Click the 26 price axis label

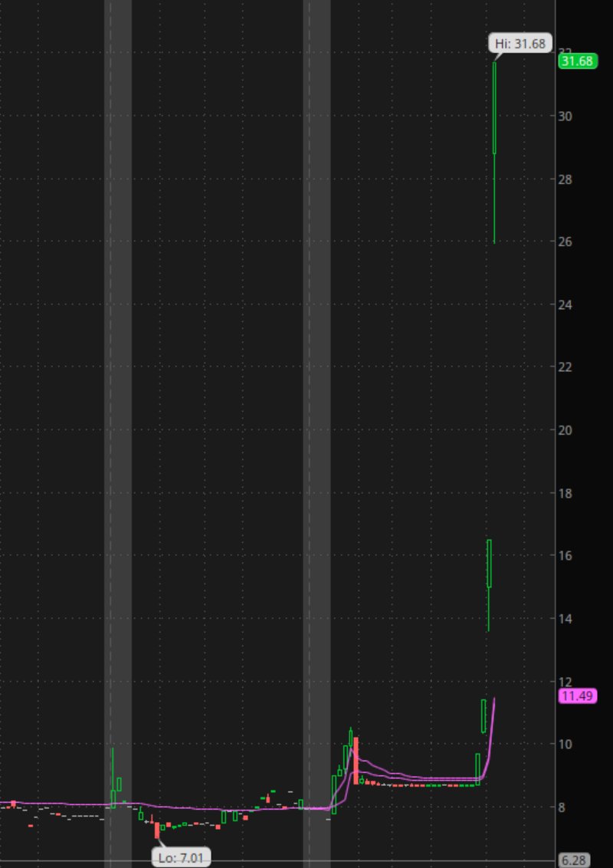565,242
